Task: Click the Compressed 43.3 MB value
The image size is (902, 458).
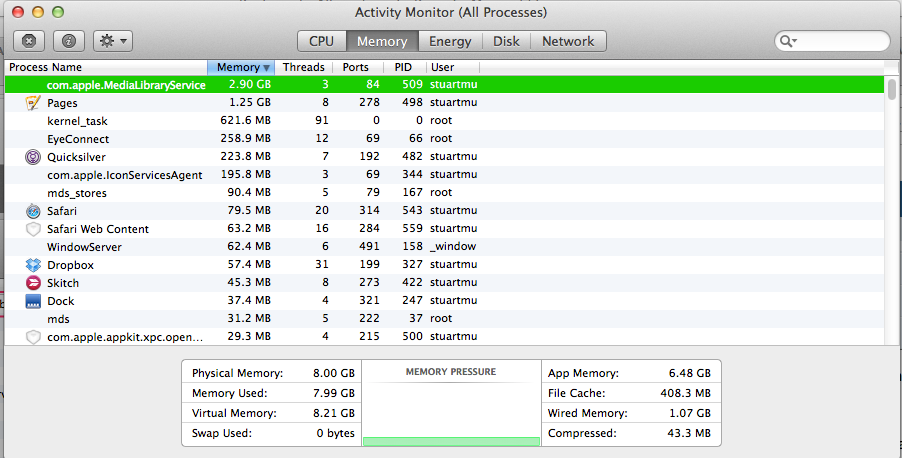Action: coord(689,433)
